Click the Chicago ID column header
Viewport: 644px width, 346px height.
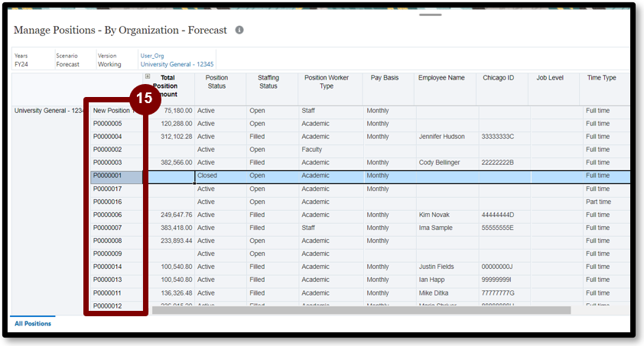(x=499, y=78)
